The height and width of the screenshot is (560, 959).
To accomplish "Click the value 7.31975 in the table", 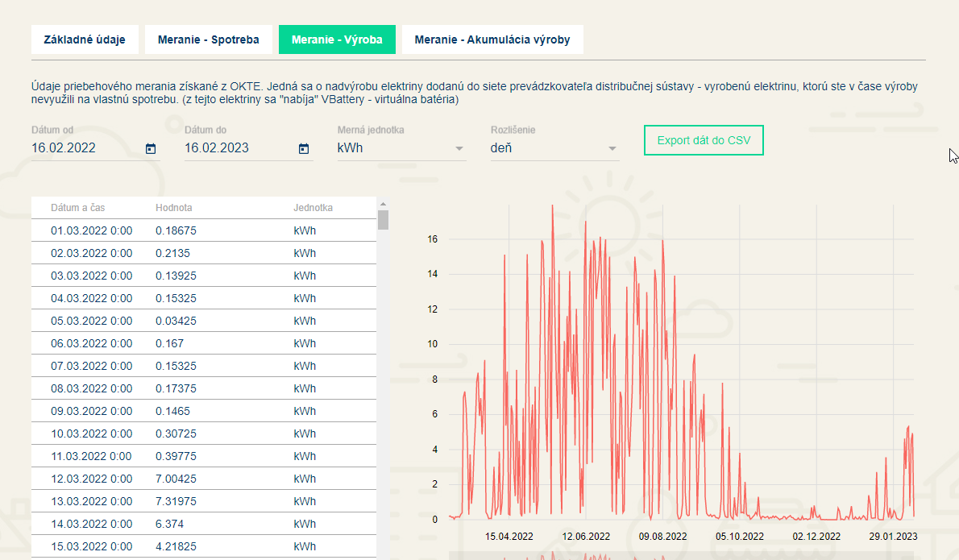I will [176, 502].
